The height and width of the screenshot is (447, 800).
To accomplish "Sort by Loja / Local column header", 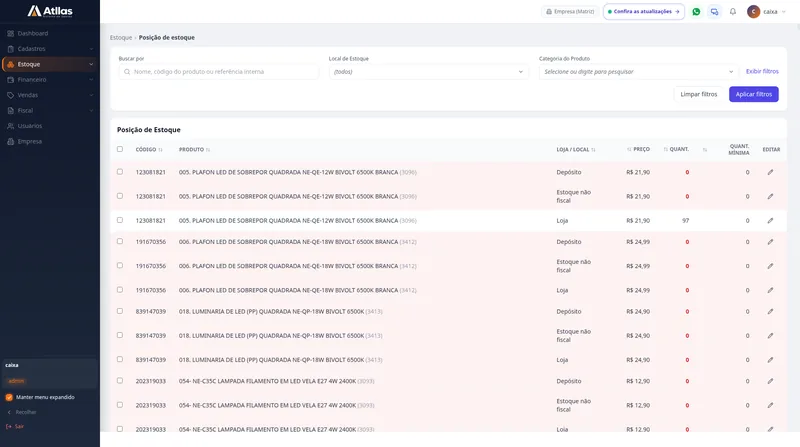I will 576,150.
